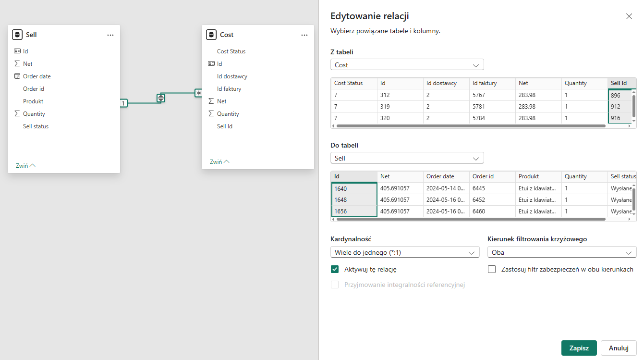
Task: Click the sigma icon beside Net in Cost card
Action: click(211, 101)
